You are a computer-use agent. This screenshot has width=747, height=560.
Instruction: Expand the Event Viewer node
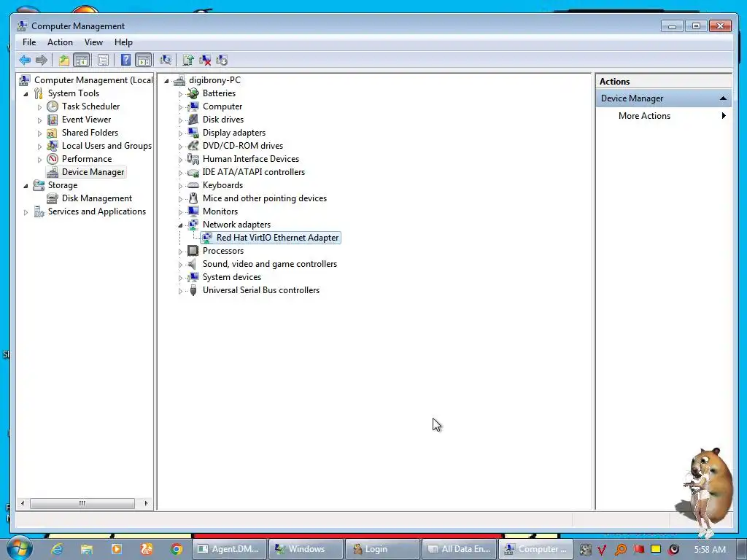(39, 120)
